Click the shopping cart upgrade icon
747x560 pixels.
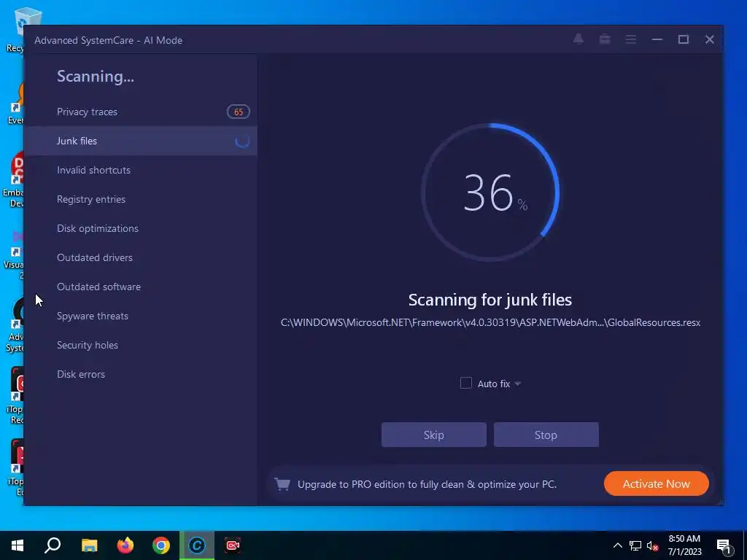pyautogui.click(x=282, y=484)
